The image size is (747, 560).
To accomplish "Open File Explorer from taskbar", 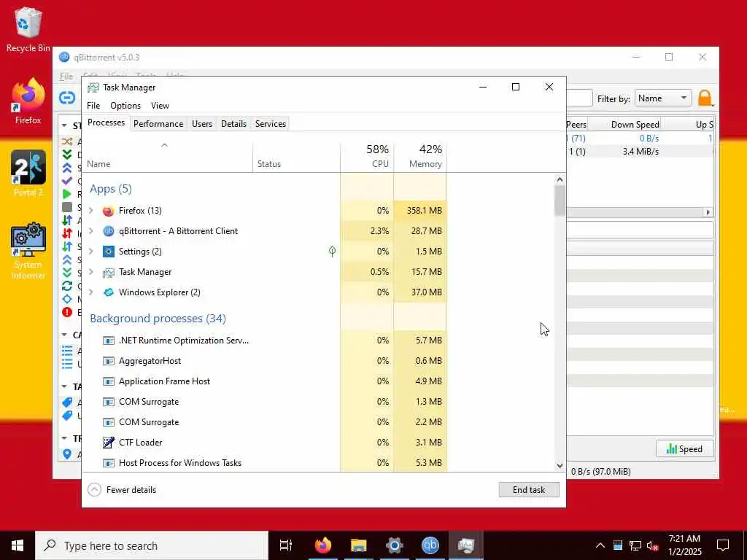I will pos(359,545).
